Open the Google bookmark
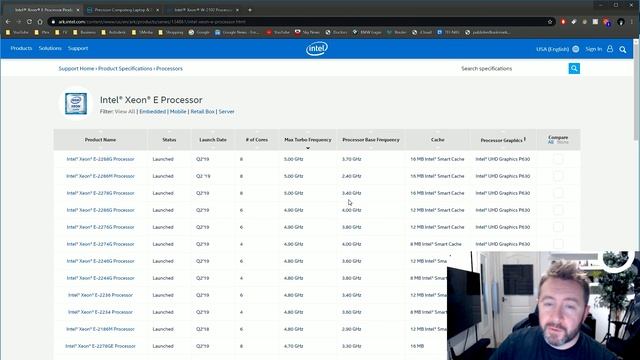640x360 pixels. [x=199, y=32]
